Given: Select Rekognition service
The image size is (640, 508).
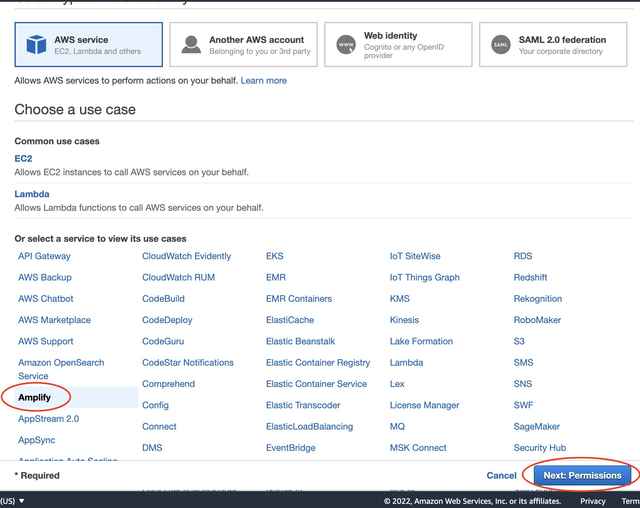Looking at the screenshot, I should click(538, 298).
